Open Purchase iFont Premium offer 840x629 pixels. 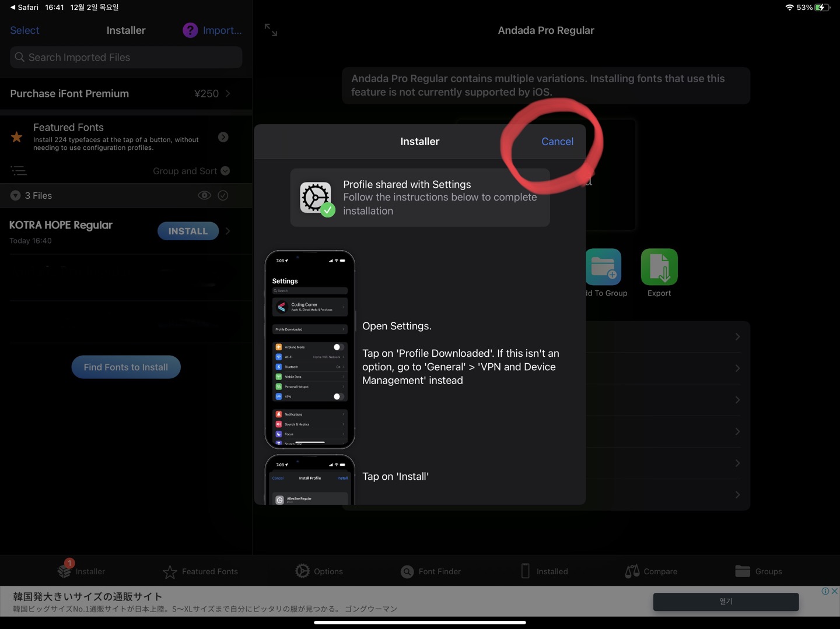click(x=126, y=93)
